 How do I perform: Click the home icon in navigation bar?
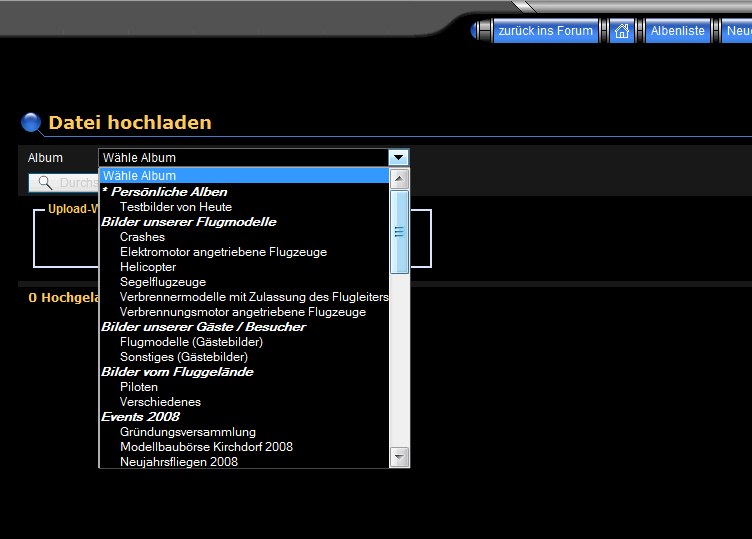tap(622, 31)
